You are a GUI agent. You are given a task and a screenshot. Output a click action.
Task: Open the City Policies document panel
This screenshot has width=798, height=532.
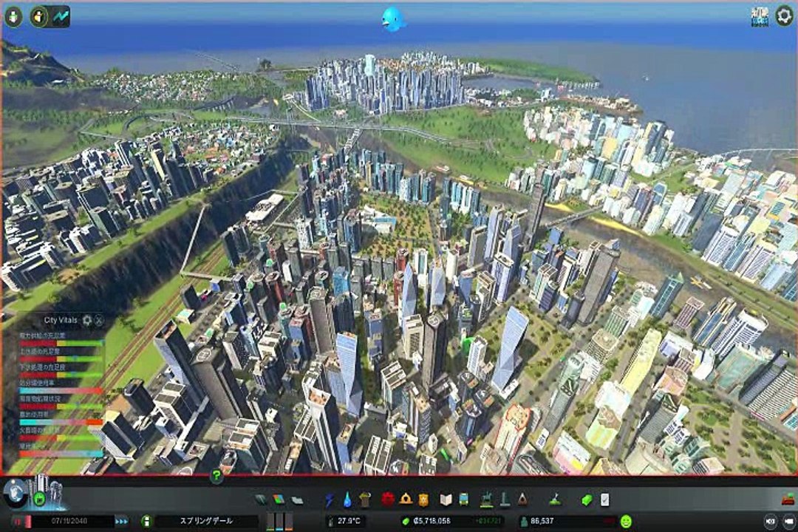click(604, 500)
